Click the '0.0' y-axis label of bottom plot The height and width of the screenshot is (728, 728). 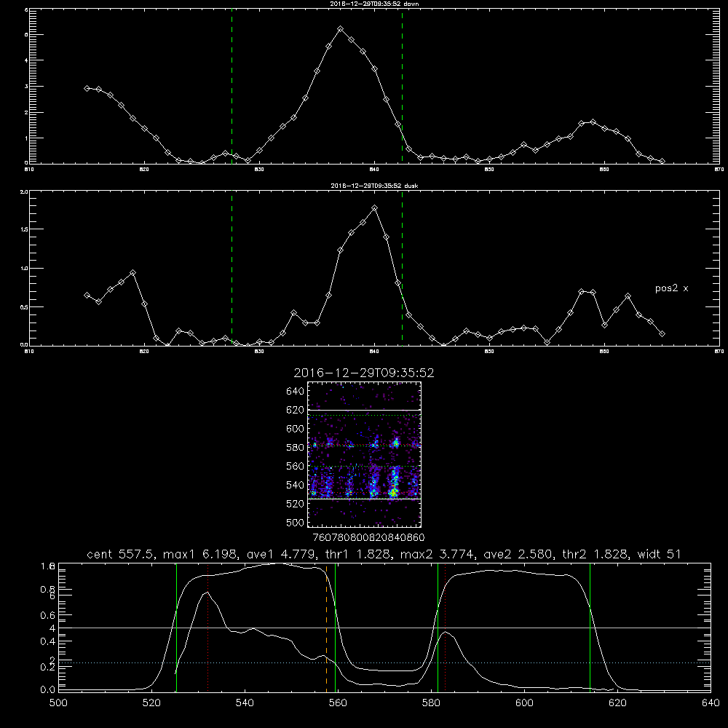[x=48, y=690]
